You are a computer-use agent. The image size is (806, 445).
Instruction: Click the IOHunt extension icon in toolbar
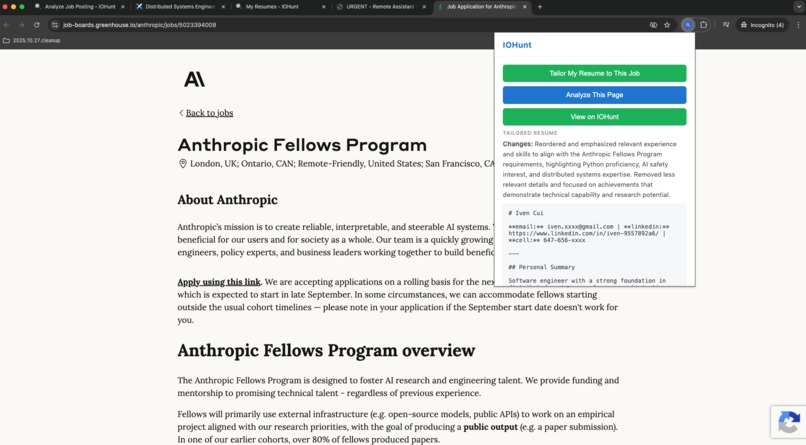[x=688, y=25]
